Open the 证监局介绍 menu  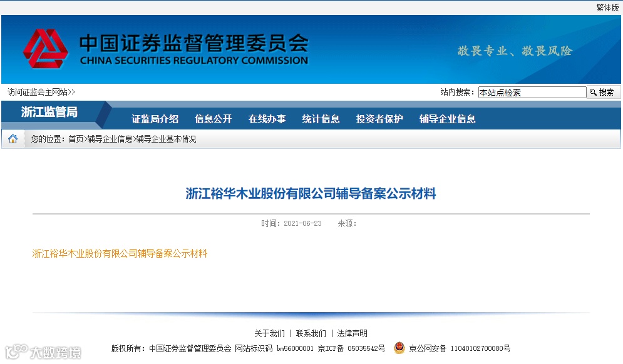tap(155, 119)
